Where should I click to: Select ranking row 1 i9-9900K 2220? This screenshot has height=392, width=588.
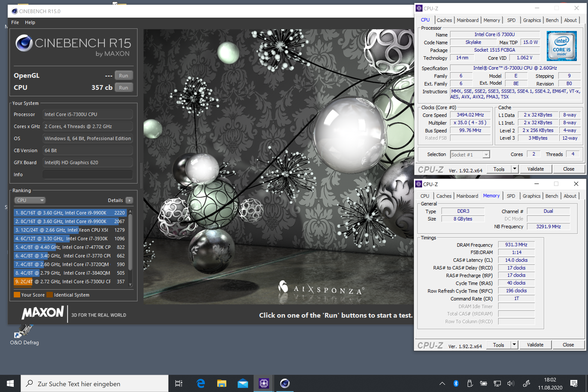point(70,213)
